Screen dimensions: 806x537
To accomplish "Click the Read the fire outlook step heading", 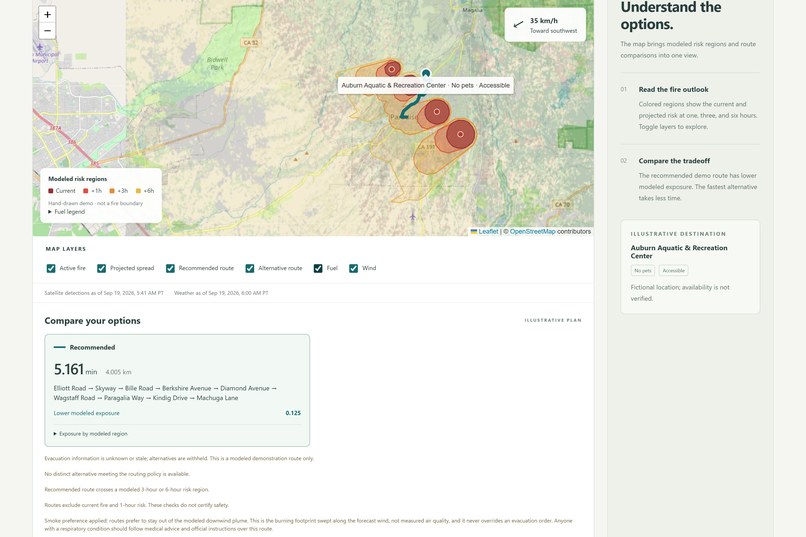I will [673, 89].
